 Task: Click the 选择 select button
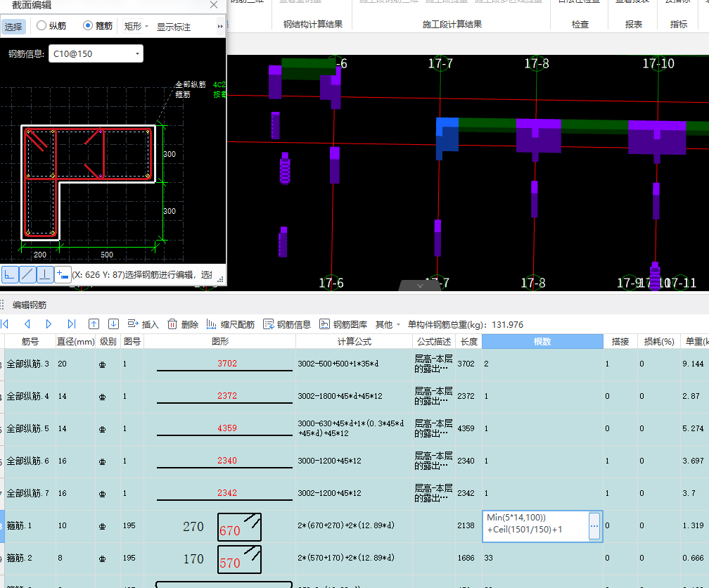pos(13,27)
